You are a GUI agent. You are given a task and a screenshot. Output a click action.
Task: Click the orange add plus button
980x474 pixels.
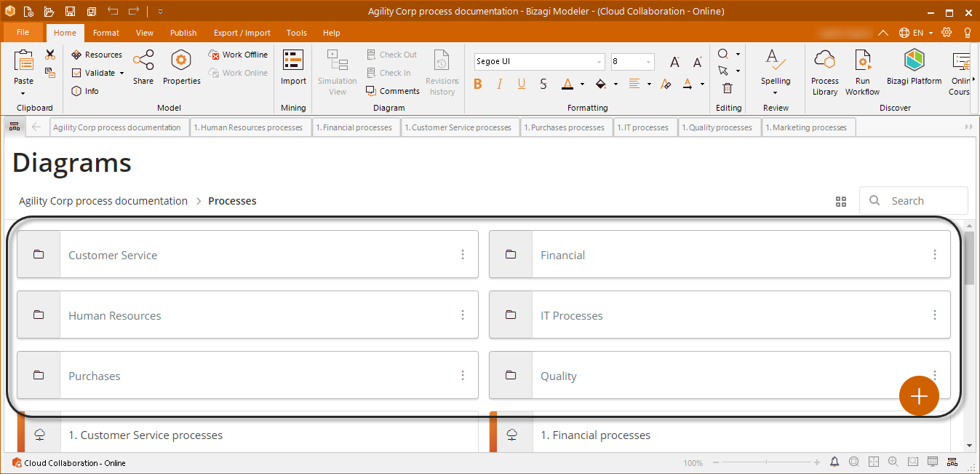[x=919, y=396]
